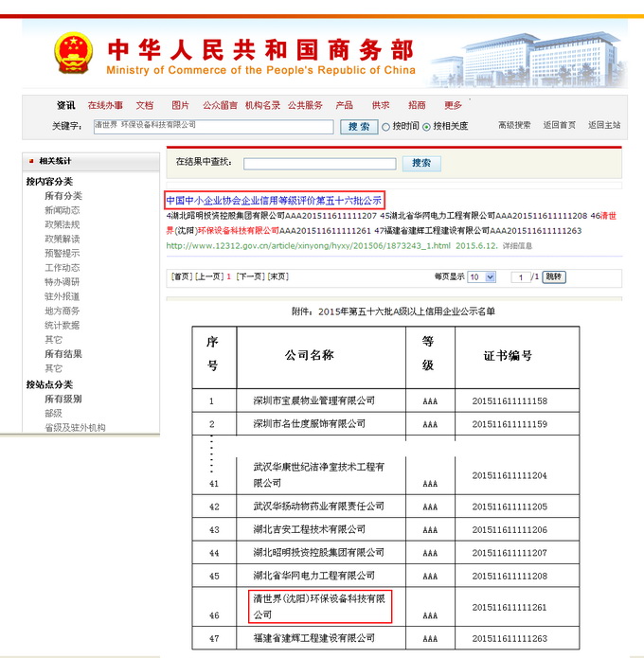Filter by 工作动态 category

click(63, 268)
